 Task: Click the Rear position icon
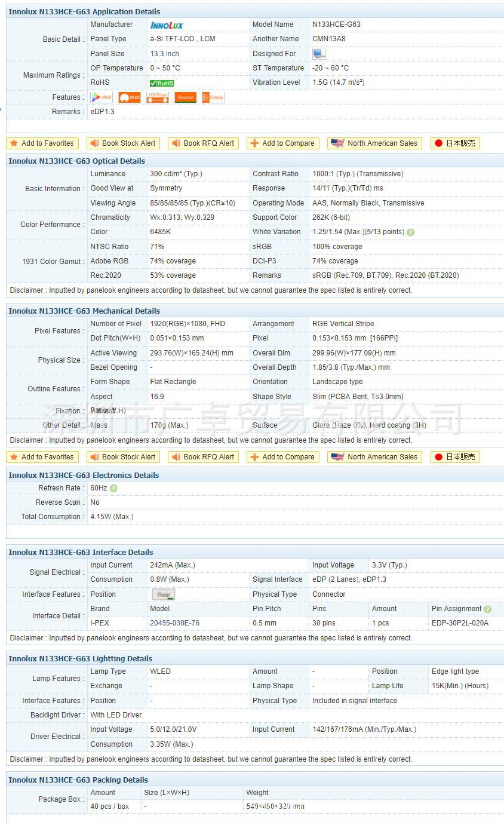(164, 595)
